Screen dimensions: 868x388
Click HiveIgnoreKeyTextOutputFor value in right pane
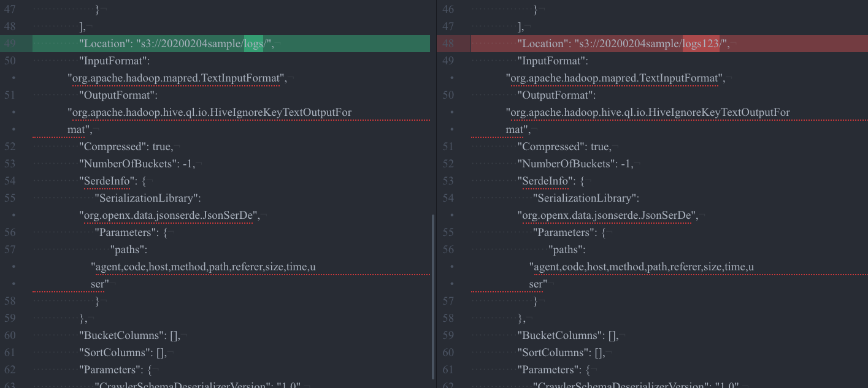648,112
